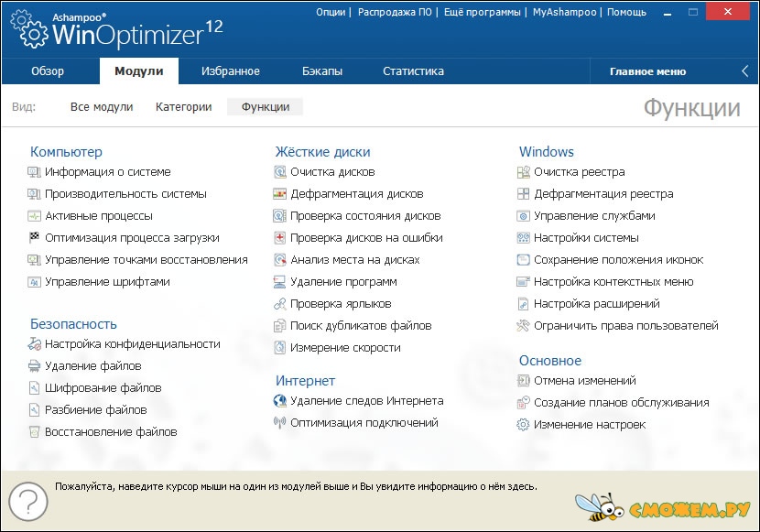Click the Компьютер category heading

coord(67,152)
